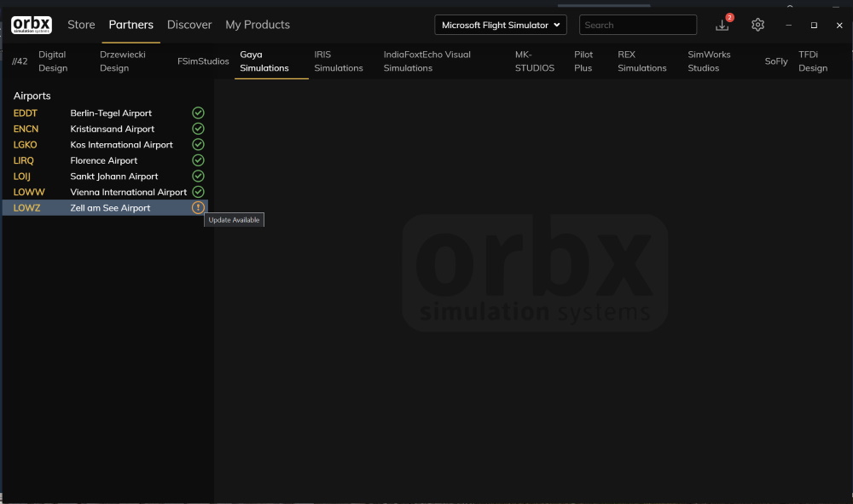
Task: Open settings gear icon
Action: point(757,25)
